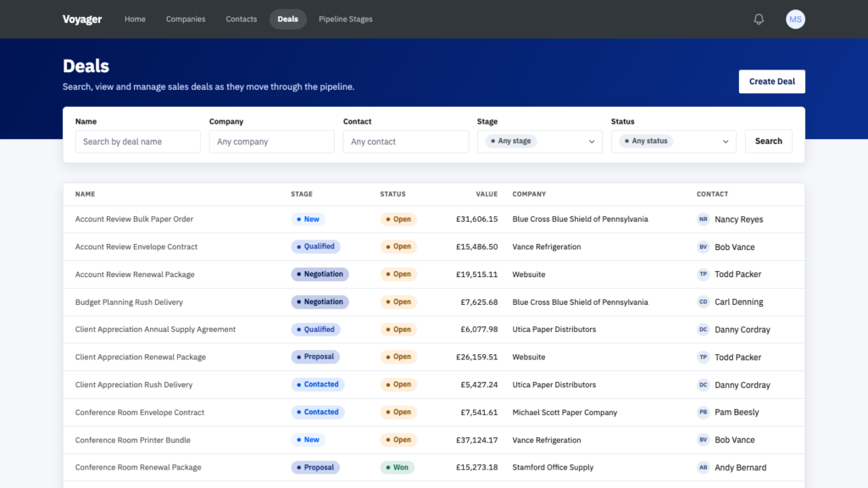Viewport: 868px width, 488px height.
Task: Open the notifications bell icon
Action: click(759, 19)
